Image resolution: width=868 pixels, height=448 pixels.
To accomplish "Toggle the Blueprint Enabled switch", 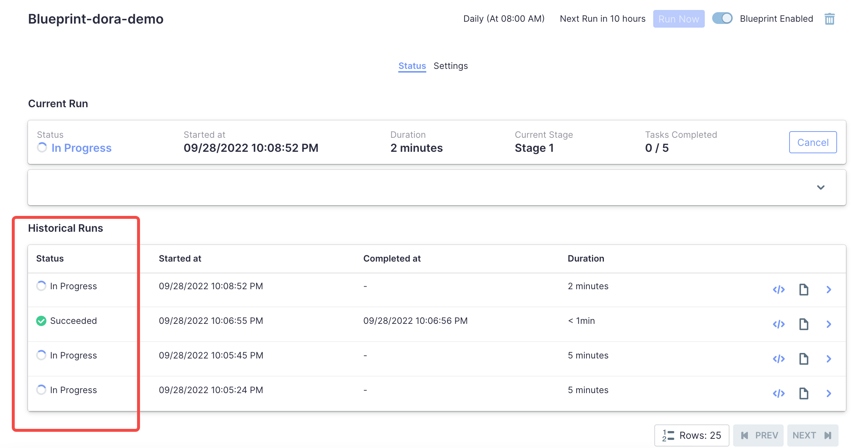I will click(722, 18).
